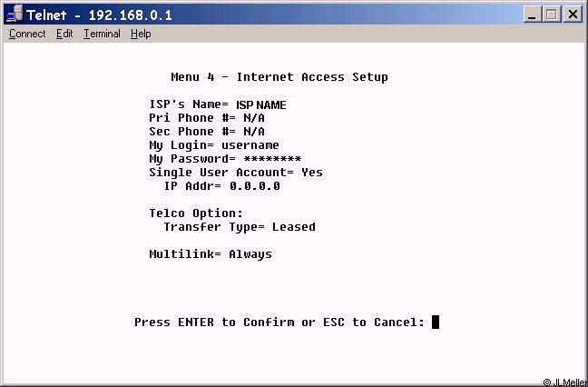The image size is (588, 387).
Task: Click the ISP NAME field value
Action: point(261,105)
